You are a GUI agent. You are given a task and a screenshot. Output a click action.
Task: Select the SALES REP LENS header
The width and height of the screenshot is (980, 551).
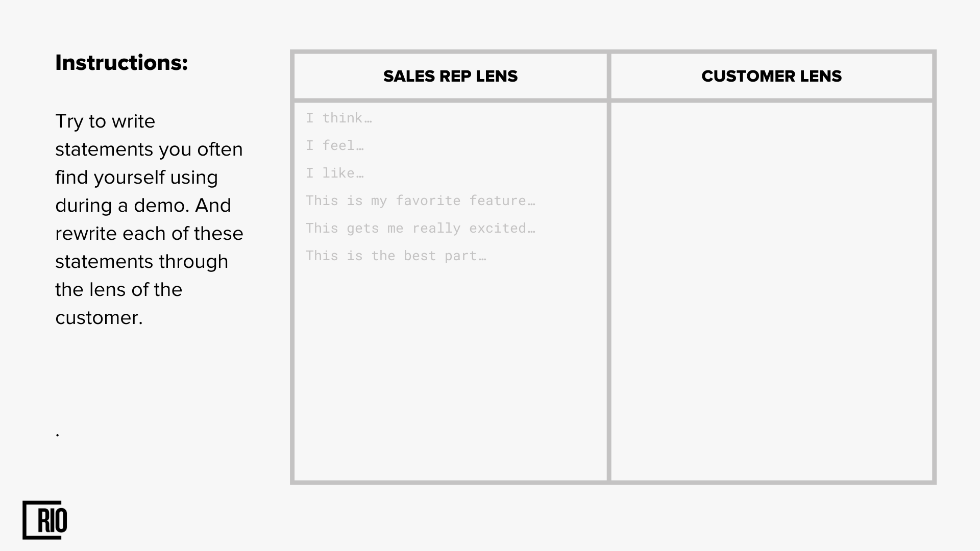(x=450, y=76)
